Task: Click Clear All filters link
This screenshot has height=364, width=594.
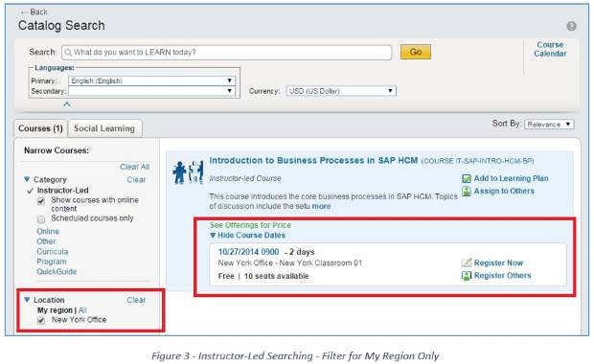Action: 134,167
